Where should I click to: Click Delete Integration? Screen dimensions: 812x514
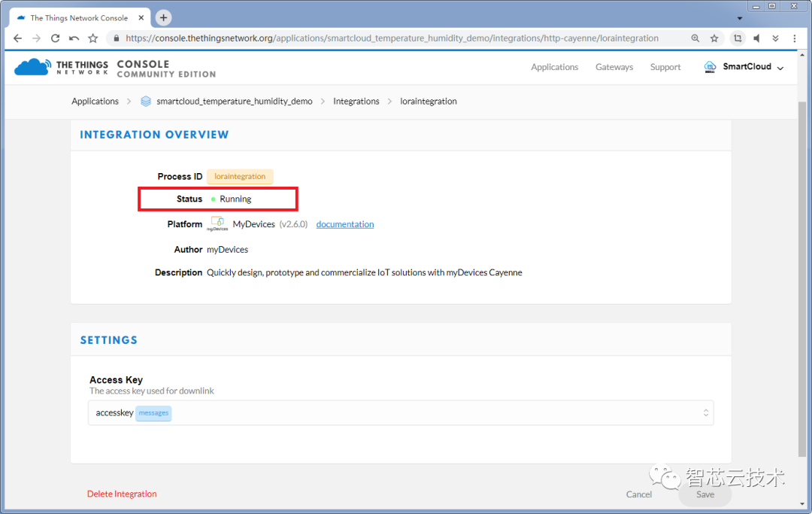[122, 494]
